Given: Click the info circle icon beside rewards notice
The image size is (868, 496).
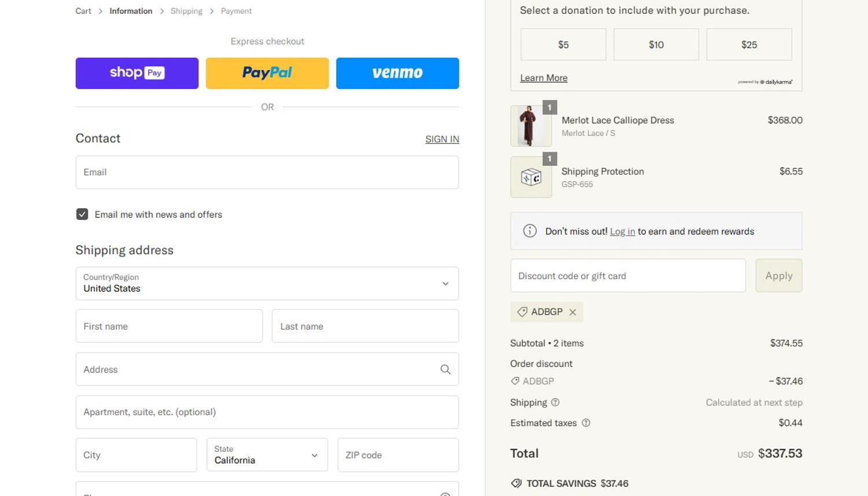Looking at the screenshot, I should (x=529, y=231).
